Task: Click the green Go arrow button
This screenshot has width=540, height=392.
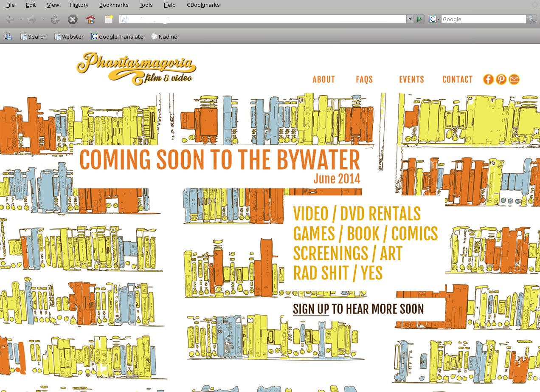Action: coord(419,19)
